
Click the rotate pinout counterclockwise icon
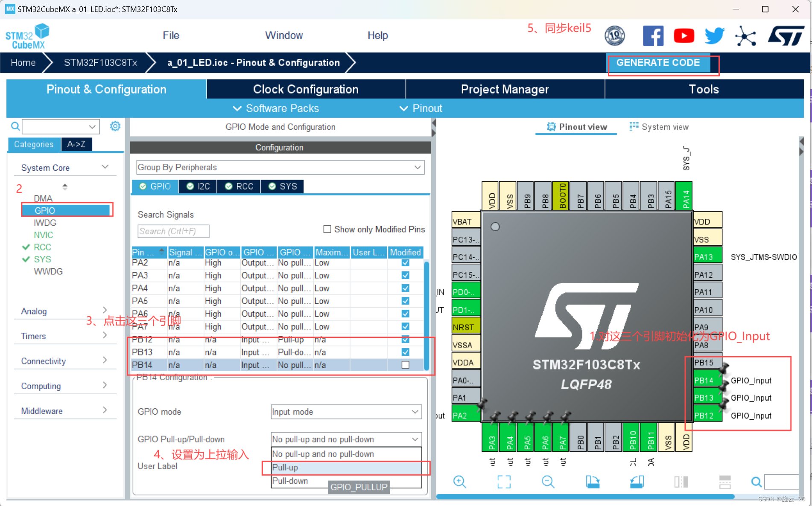[x=637, y=482]
